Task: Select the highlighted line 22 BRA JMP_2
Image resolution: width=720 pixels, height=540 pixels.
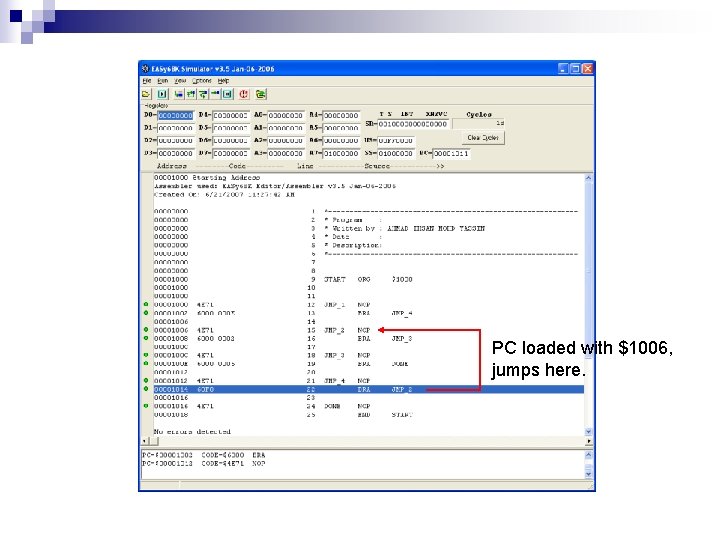Action: [x=368, y=389]
